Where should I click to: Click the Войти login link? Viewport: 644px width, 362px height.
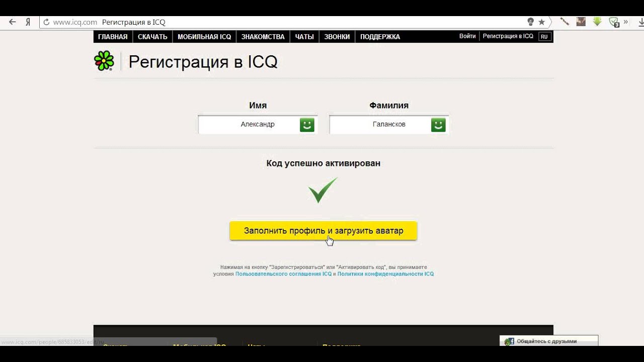[x=467, y=36]
